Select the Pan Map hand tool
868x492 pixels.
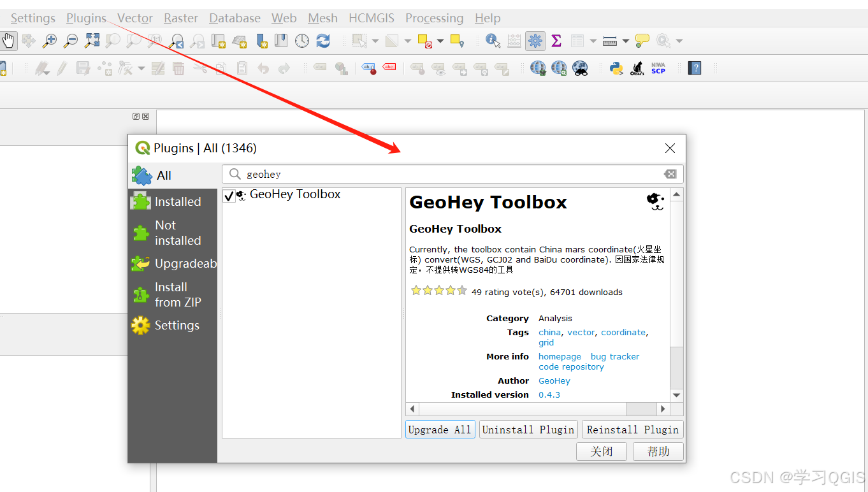(8, 41)
